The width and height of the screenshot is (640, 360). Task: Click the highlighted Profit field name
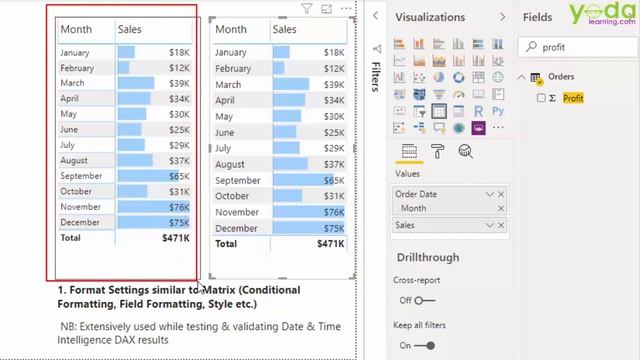click(x=573, y=98)
